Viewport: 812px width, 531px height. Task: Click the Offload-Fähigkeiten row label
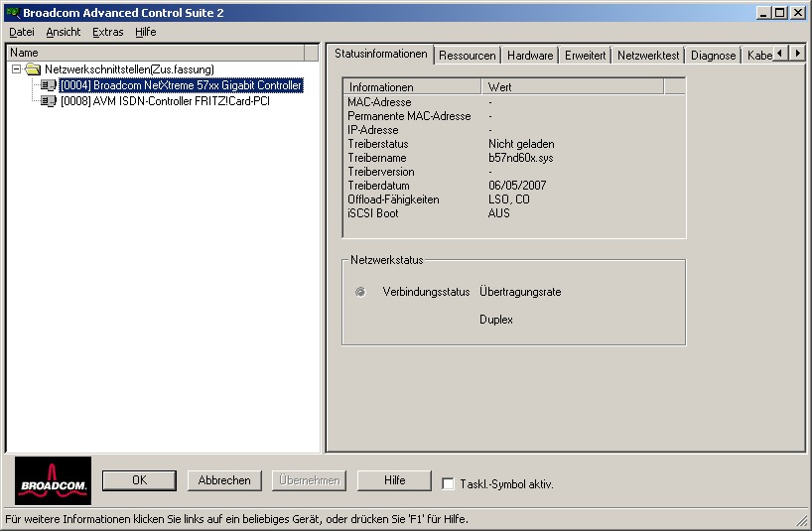[x=393, y=199]
